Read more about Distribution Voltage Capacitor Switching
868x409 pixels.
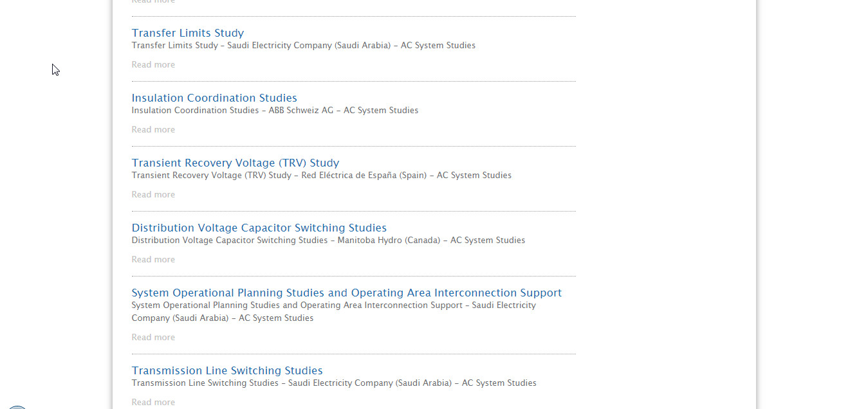click(153, 260)
